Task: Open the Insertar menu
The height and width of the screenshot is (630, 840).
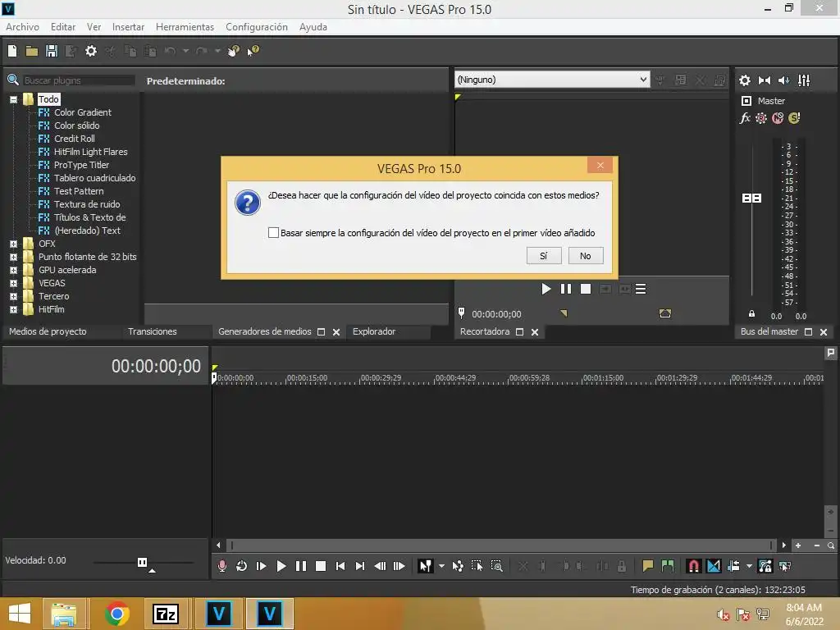Action: (x=128, y=27)
